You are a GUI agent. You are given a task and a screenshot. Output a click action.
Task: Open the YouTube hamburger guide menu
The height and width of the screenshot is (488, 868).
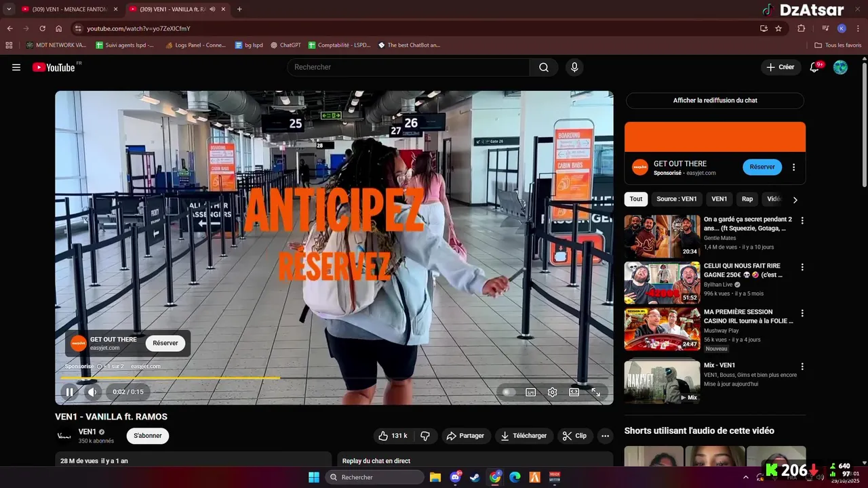(16, 67)
